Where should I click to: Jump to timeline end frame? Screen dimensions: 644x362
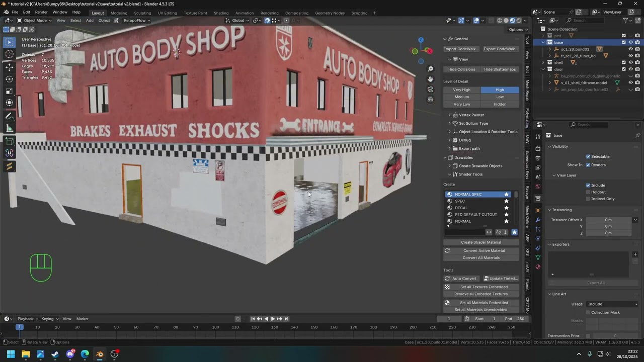coord(286,319)
